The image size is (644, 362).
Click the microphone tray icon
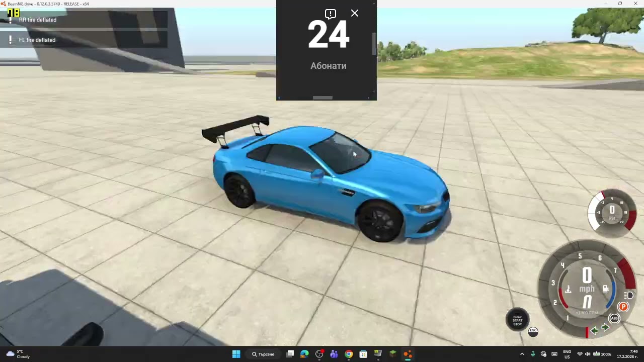533,354
